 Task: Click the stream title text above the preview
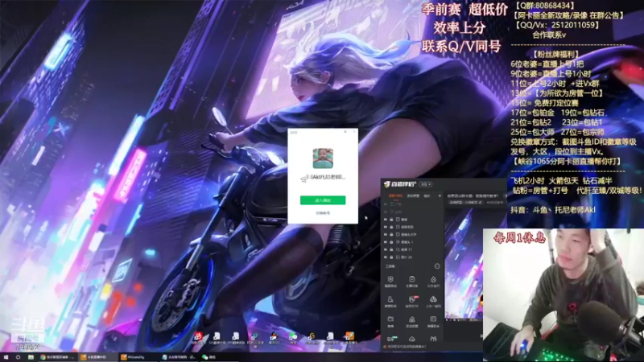coord(473,195)
